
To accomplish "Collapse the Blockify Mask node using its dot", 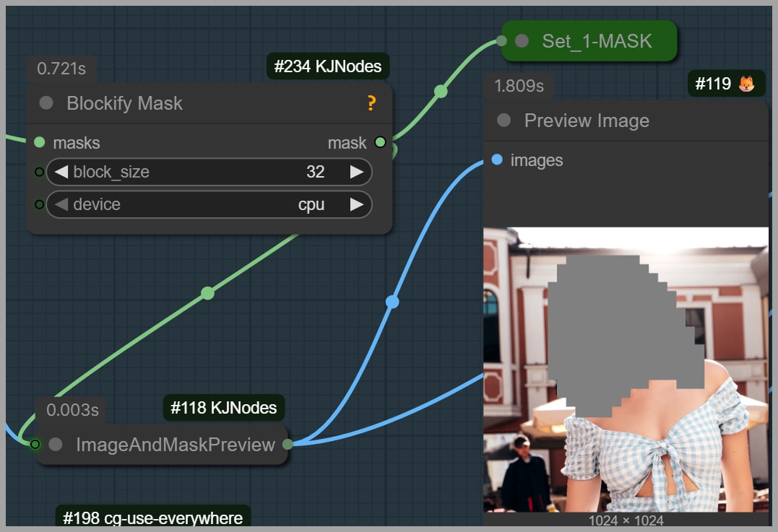I will coord(46,103).
